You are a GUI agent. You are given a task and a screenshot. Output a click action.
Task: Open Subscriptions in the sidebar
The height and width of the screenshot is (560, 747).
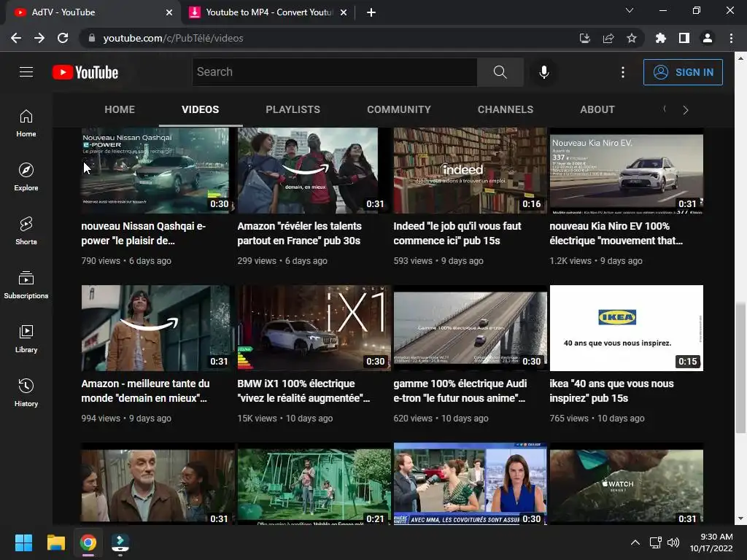tap(26, 285)
